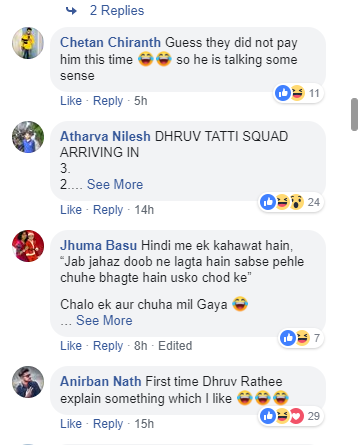Open Chetan Chiranth's profile picture
Screen dimensions: 360x445
(28, 43)
